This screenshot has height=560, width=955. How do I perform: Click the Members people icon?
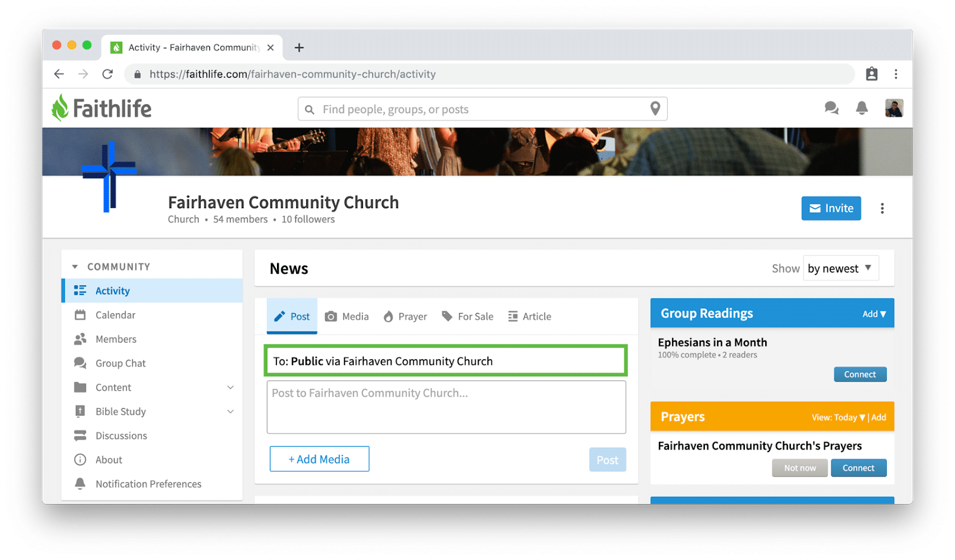[80, 339]
